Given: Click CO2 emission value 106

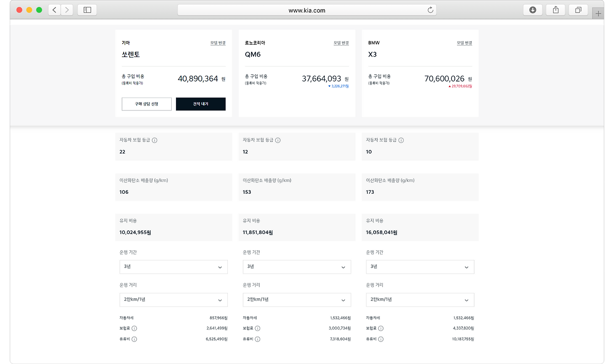Looking at the screenshot, I should (124, 192).
